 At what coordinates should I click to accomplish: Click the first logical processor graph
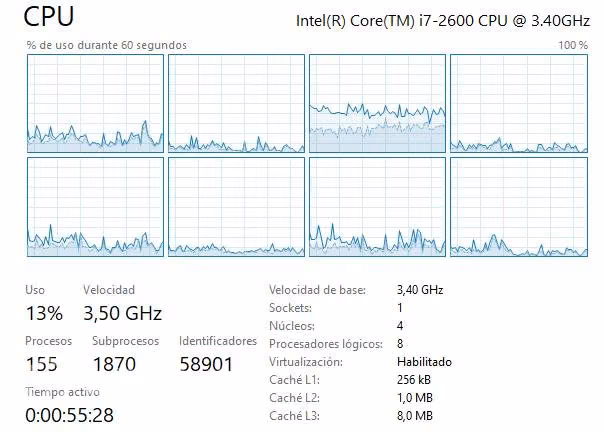tap(96, 103)
